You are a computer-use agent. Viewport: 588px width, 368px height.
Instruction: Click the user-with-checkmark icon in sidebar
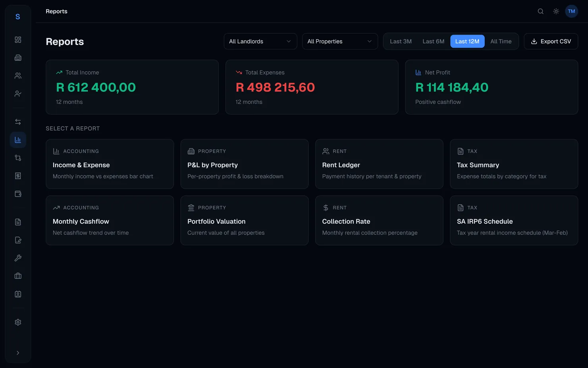(x=18, y=93)
